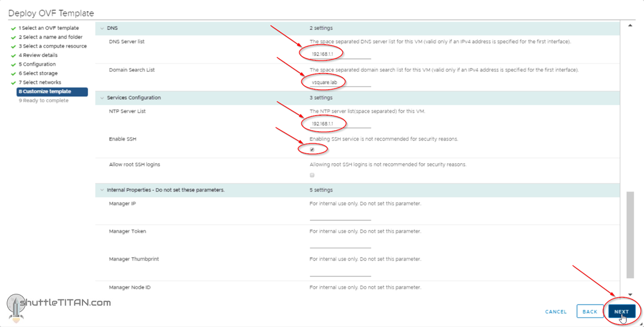
Task: Click scroll down arrow in settings pane
Action: tap(630, 294)
